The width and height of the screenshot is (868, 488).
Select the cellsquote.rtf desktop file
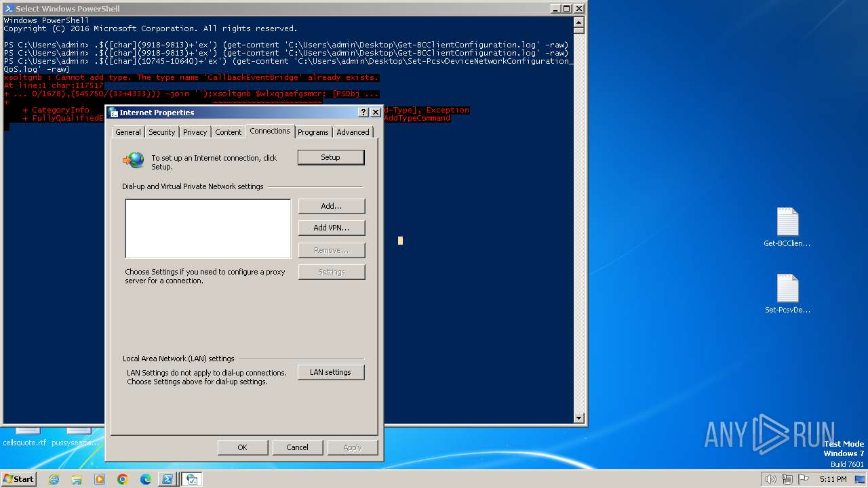click(x=25, y=437)
